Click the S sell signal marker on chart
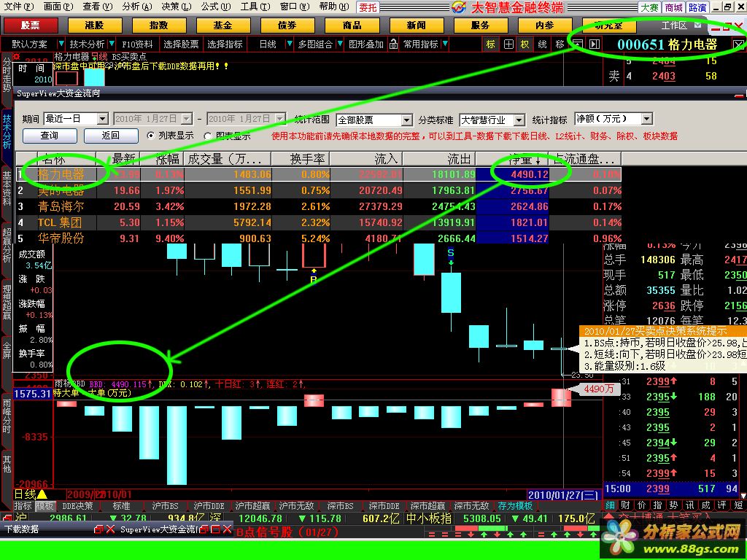Viewport: 747px width, 560px height. 451,253
